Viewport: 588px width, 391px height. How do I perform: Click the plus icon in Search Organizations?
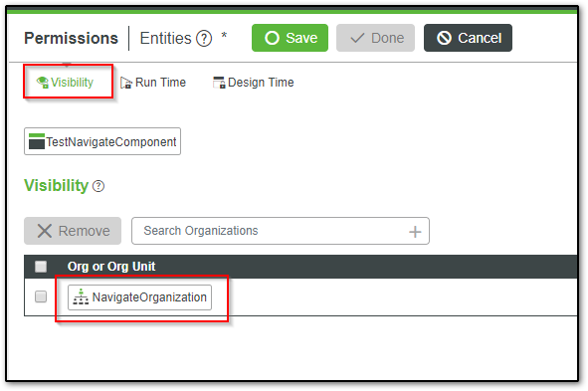[415, 232]
